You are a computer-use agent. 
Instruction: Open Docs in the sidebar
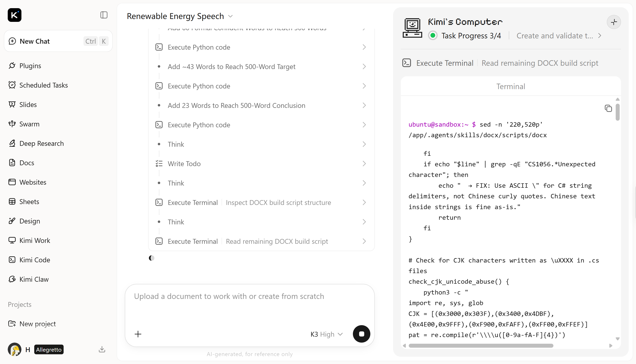tap(58, 163)
